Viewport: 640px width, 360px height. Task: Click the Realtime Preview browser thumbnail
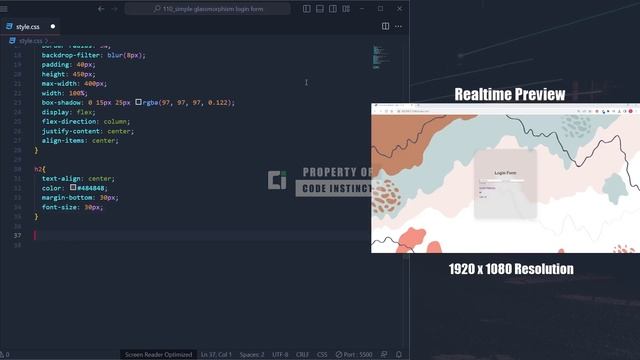click(505, 178)
